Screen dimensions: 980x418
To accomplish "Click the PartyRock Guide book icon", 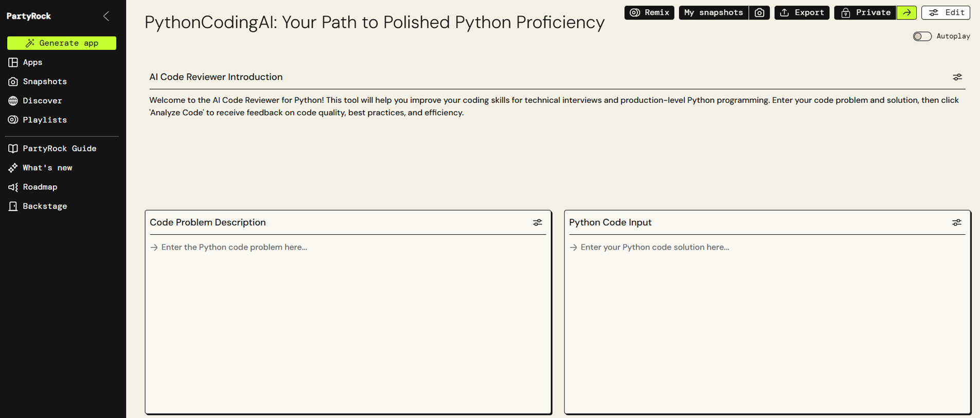I will tap(13, 148).
